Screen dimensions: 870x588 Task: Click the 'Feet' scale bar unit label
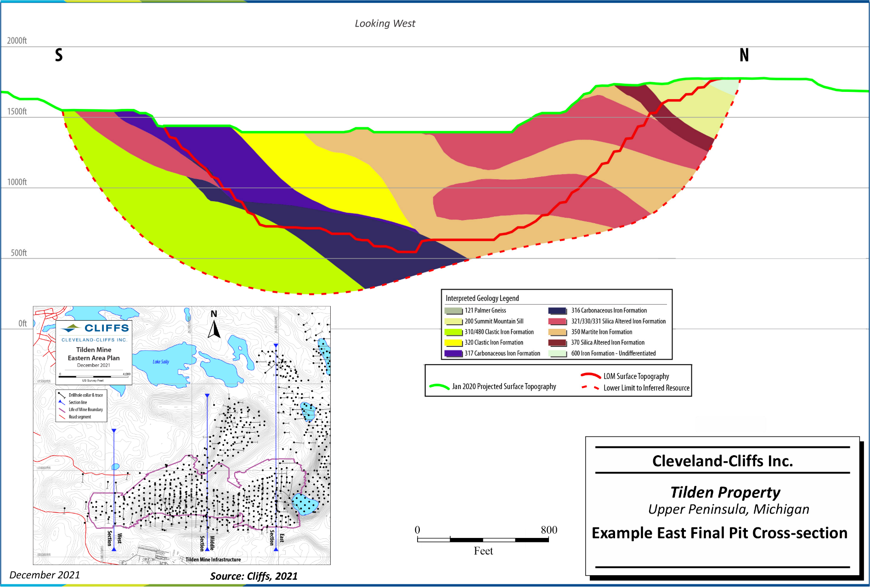pos(483,551)
